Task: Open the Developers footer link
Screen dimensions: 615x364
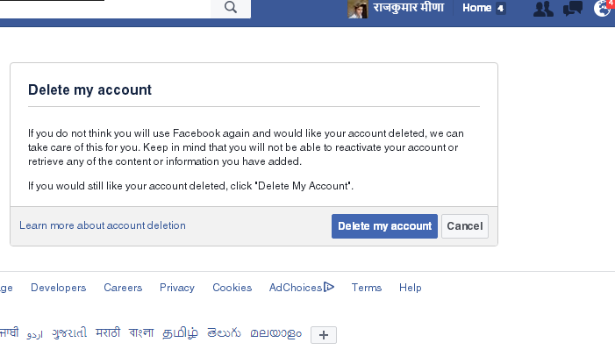Action: click(x=58, y=288)
